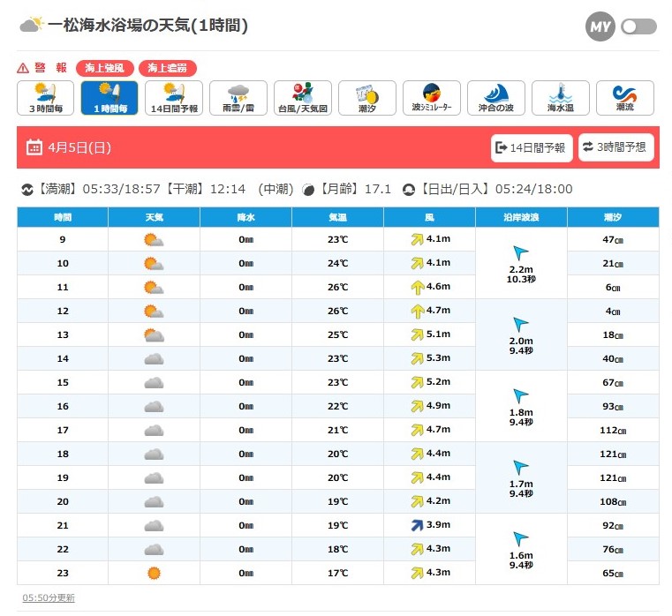Launch the 波シミュレーター wave simulator
The width and height of the screenshot is (672, 616).
point(432,98)
